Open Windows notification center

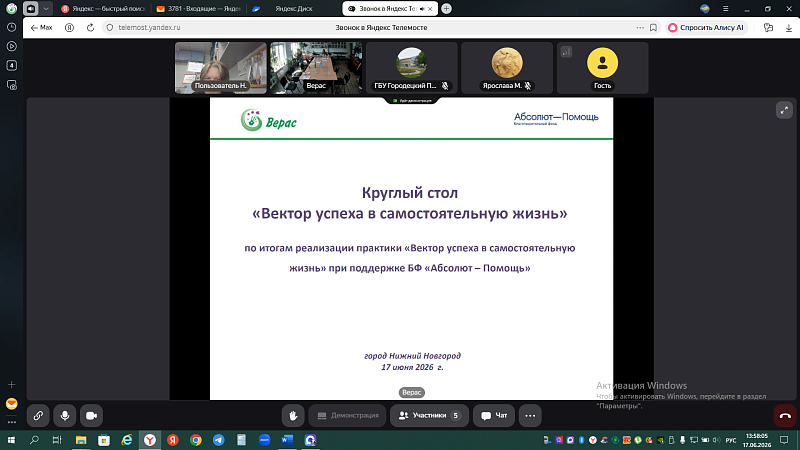pyautogui.click(x=784, y=440)
